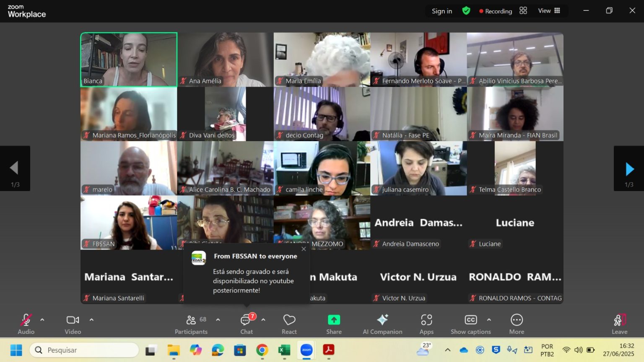Click the Sign in link

[442, 11]
